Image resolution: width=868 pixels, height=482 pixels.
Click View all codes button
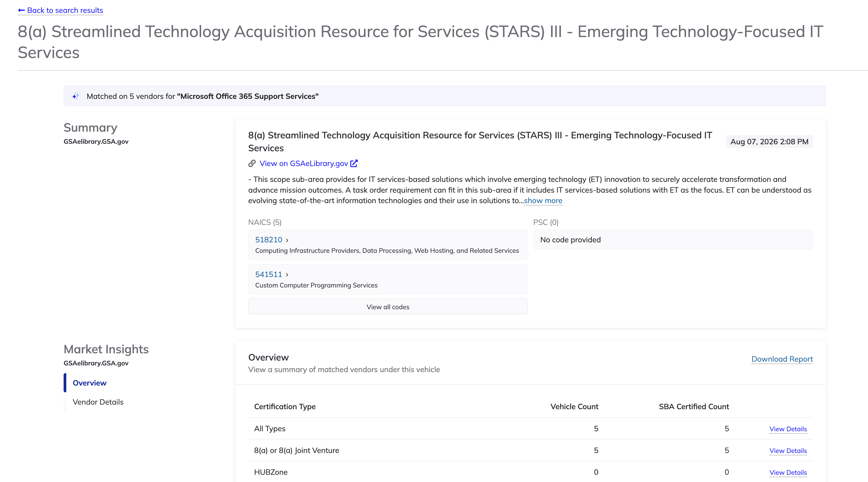(388, 307)
